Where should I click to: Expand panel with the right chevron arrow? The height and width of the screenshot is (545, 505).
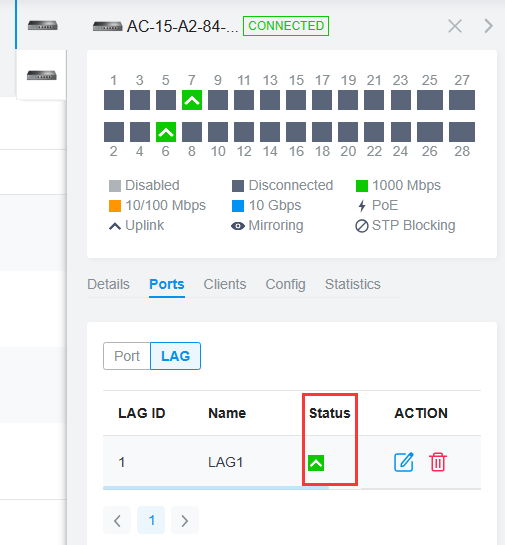coord(488,26)
